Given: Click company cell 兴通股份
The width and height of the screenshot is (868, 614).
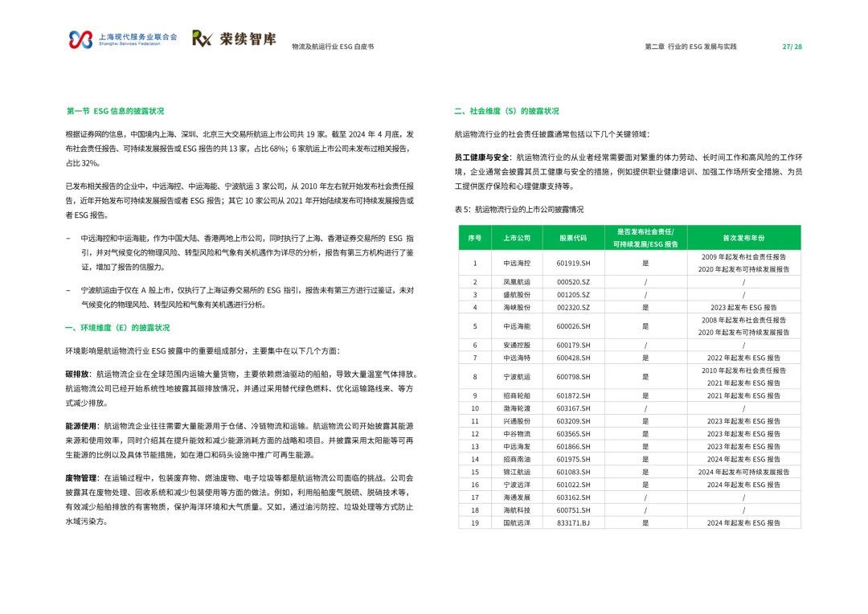Looking at the screenshot, I should (x=517, y=421).
